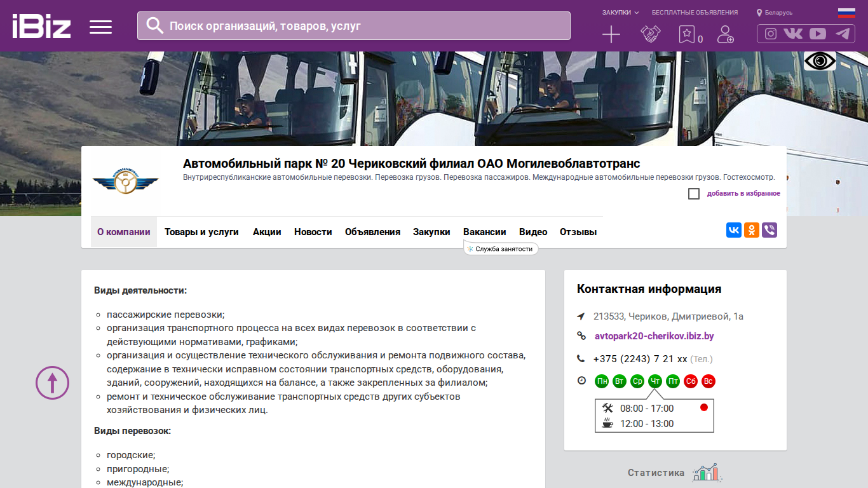Open favorites bookmark star icon

(687, 34)
